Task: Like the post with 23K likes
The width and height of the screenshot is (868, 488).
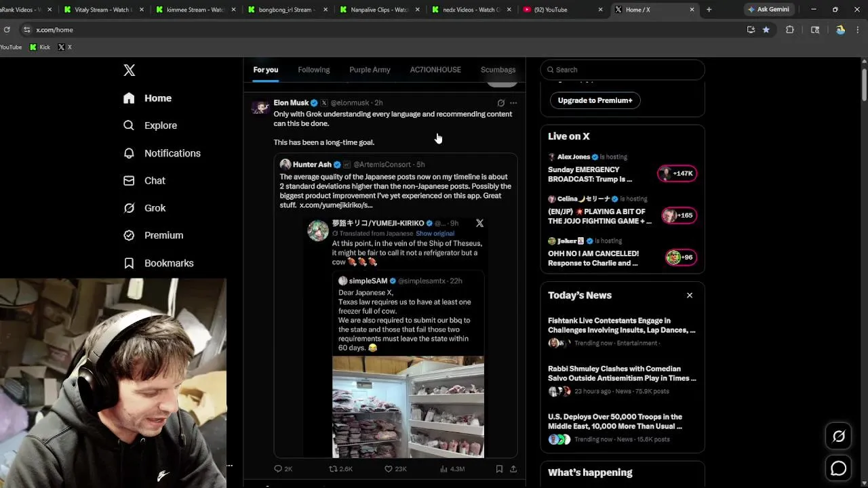Action: coord(395,468)
